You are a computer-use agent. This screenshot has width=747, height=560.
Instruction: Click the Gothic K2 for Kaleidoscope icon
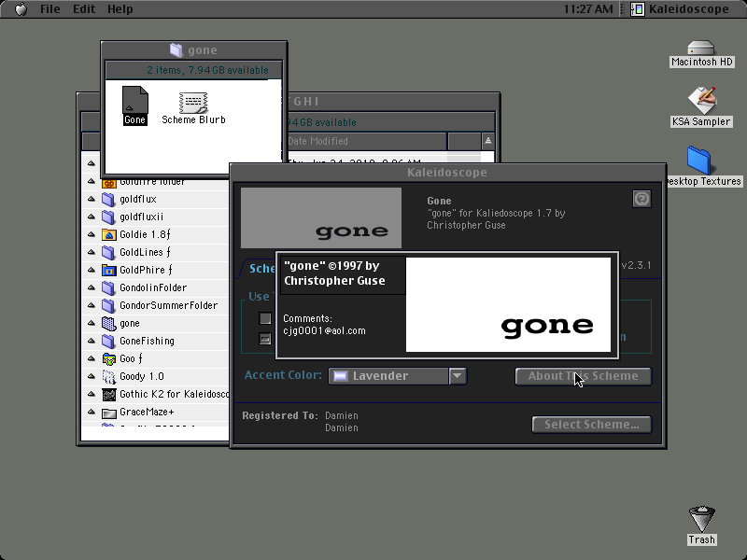[x=108, y=394]
